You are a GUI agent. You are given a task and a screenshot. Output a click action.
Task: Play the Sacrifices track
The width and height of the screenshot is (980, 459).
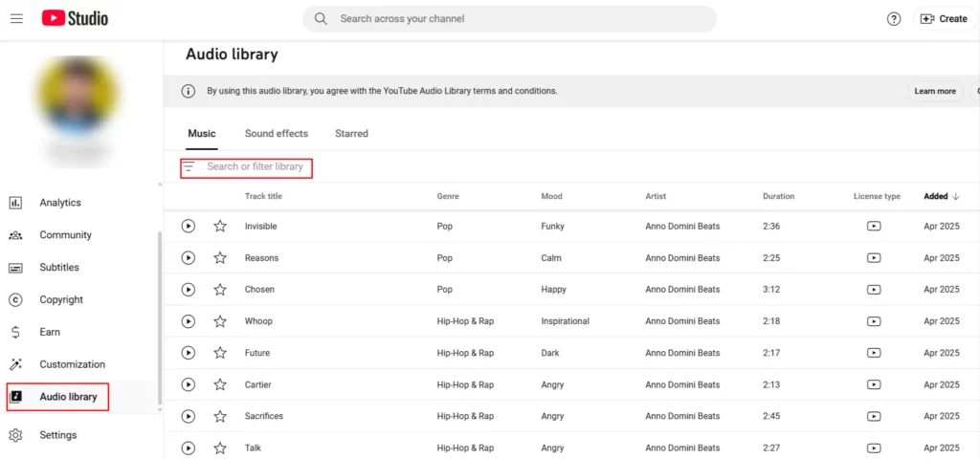(189, 416)
